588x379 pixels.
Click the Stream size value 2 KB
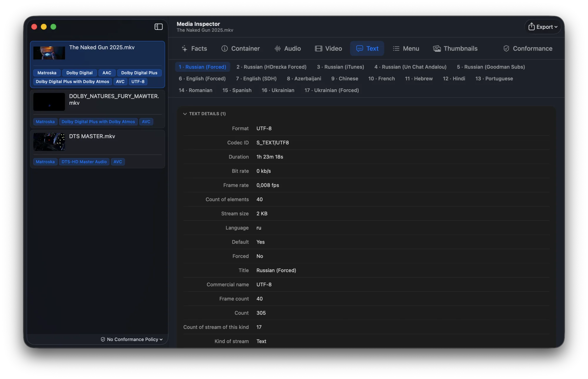pos(262,213)
